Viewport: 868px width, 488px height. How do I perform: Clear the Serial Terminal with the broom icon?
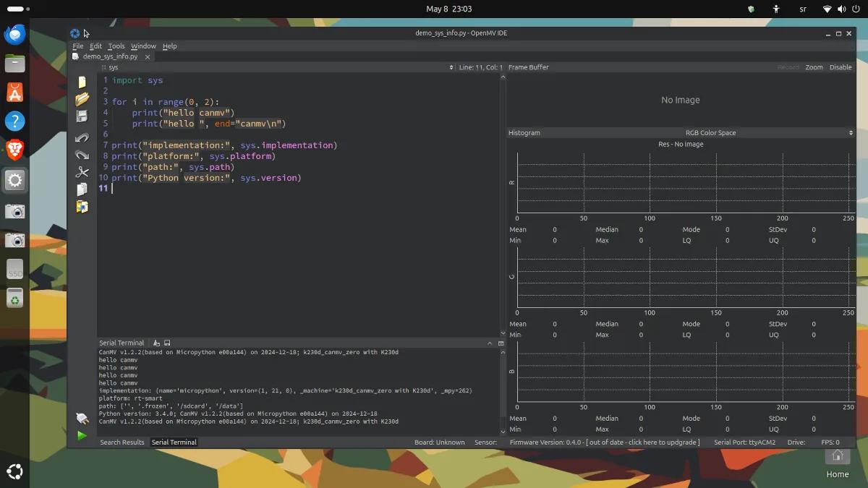point(157,343)
